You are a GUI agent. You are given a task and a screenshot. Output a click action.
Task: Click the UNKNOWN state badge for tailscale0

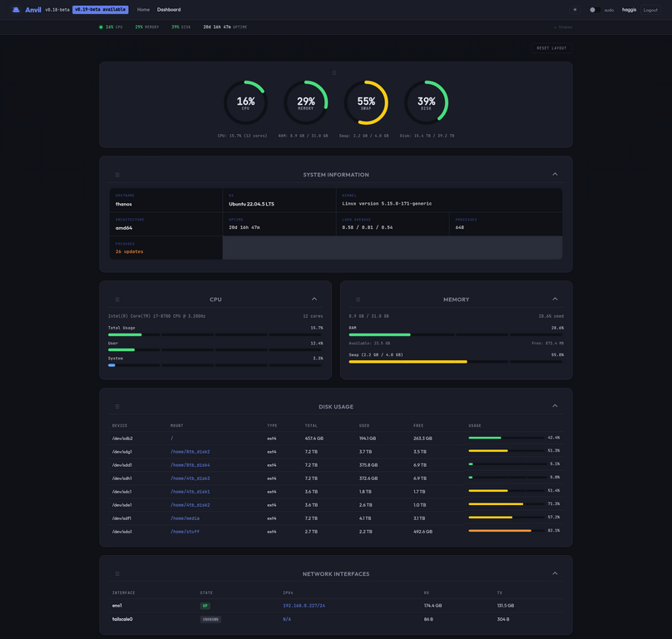(210, 619)
